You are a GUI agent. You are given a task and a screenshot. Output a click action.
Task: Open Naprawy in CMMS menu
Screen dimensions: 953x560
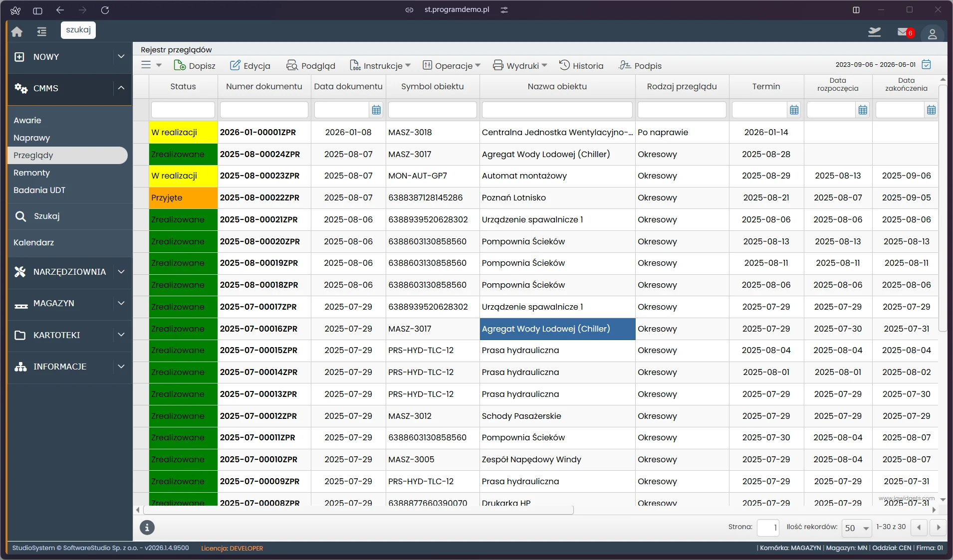[x=31, y=138]
